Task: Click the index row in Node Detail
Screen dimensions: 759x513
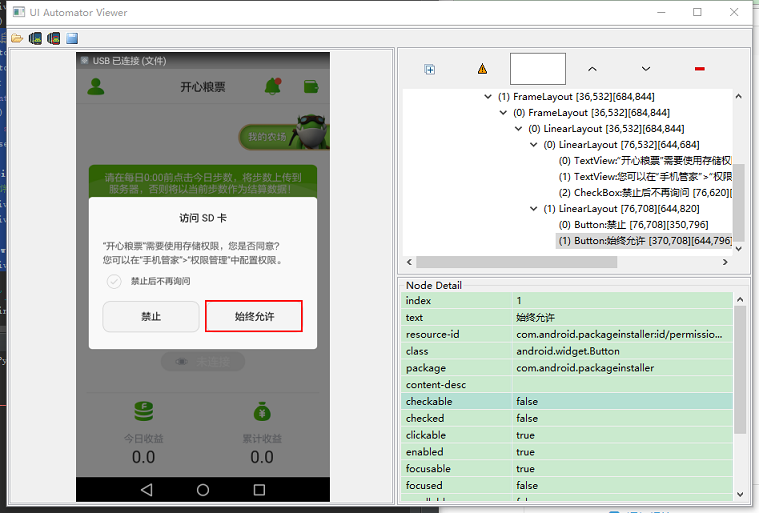Action: point(567,301)
